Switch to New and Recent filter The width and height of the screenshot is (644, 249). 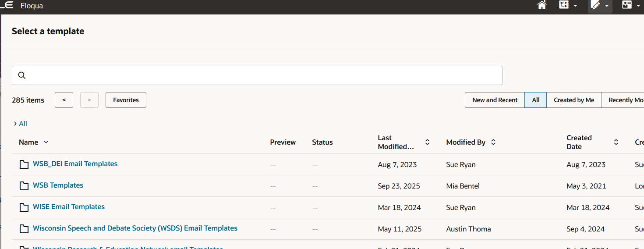(x=495, y=100)
